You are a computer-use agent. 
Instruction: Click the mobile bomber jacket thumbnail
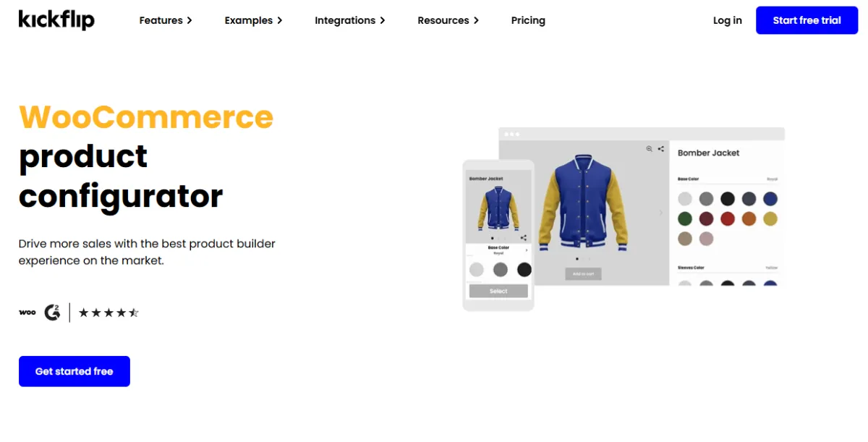(x=498, y=209)
